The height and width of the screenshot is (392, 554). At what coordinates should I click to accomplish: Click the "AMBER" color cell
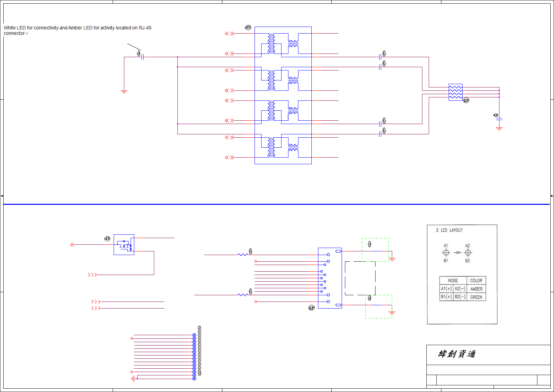pyautogui.click(x=476, y=289)
